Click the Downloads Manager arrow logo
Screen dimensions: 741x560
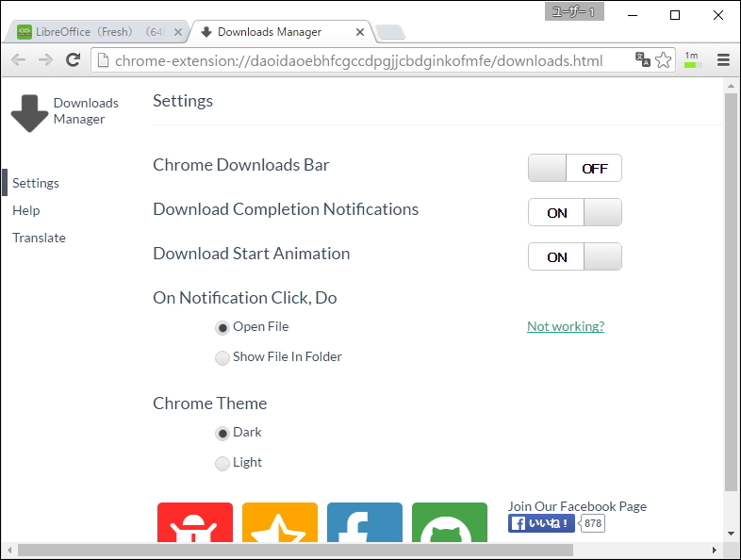(x=29, y=113)
